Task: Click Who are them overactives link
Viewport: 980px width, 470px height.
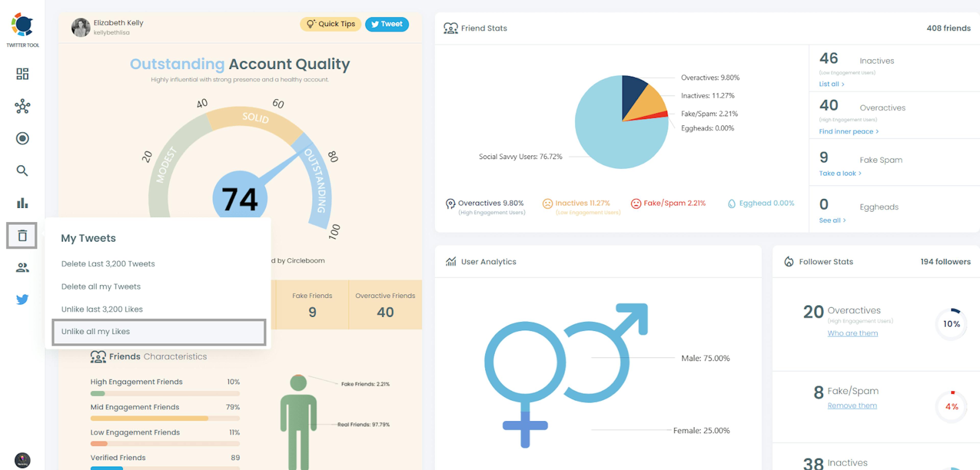Action: pyautogui.click(x=852, y=332)
